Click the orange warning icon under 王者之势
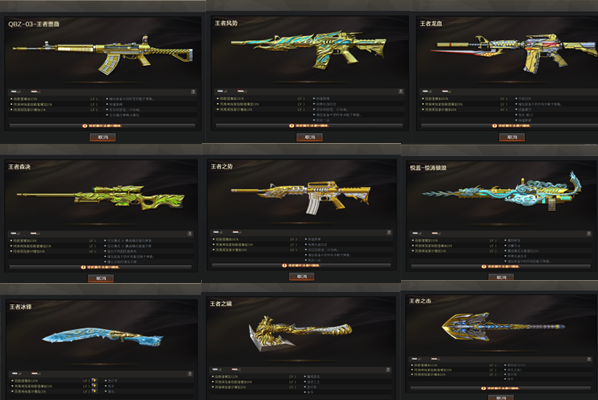Viewport: 598px width, 400px height. (x=284, y=265)
